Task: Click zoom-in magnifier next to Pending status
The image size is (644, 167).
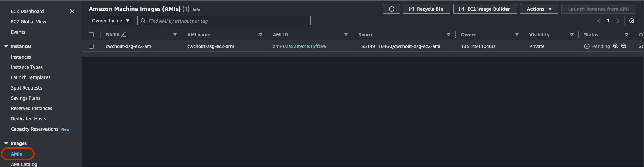Action: click(615, 46)
